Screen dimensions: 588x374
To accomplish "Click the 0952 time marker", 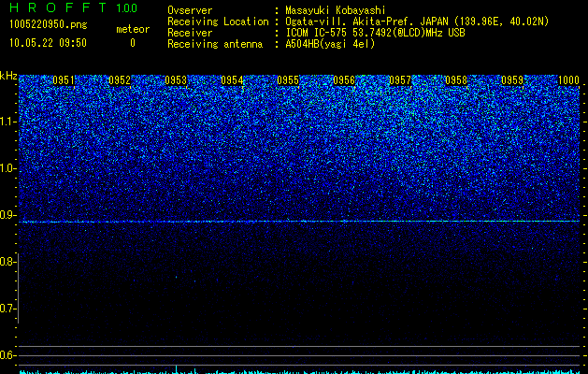I will pos(120,80).
